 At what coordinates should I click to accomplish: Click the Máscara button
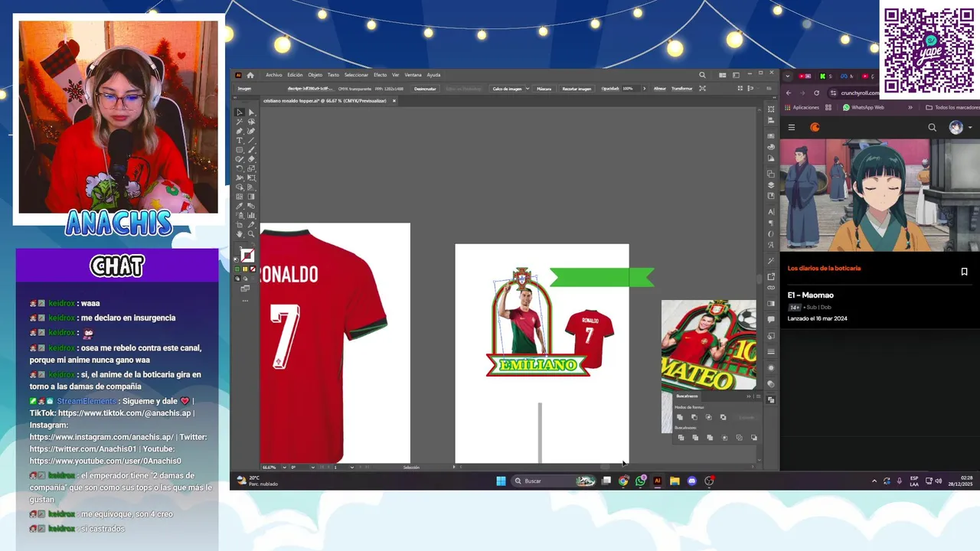544,89
